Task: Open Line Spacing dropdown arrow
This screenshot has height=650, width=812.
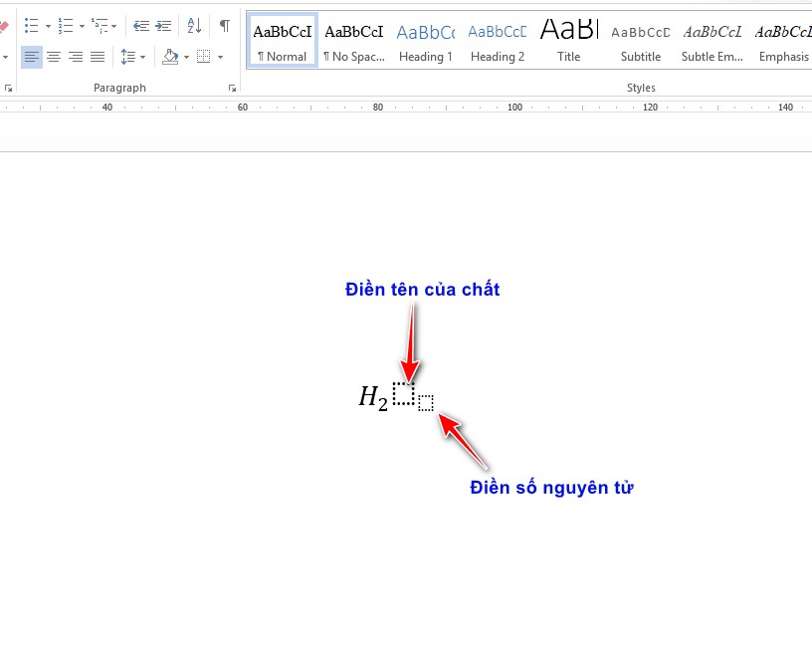Action: point(143,57)
